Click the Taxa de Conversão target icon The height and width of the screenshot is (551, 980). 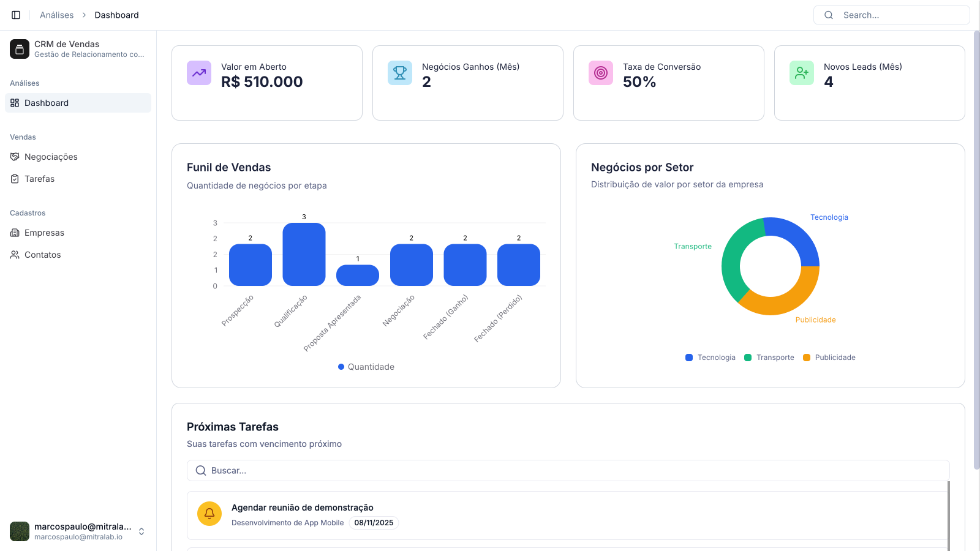pyautogui.click(x=601, y=73)
